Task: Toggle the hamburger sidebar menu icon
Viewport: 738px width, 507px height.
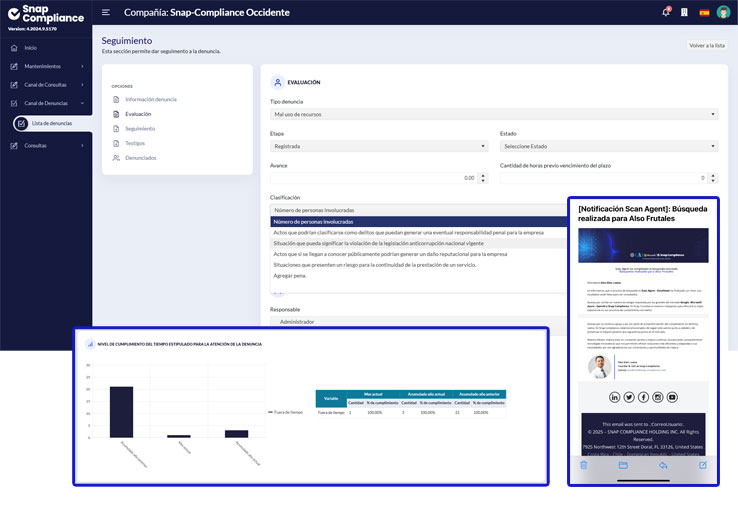Action: click(x=106, y=12)
